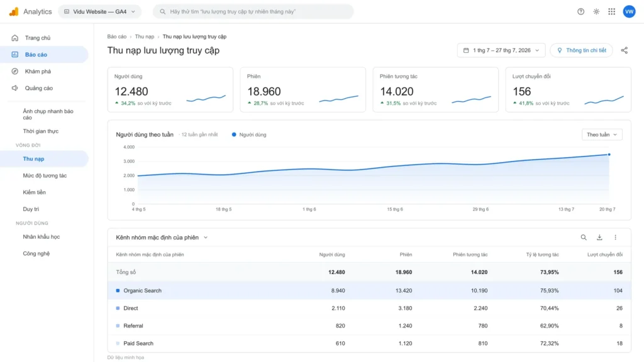Image resolution: width=644 pixels, height=362 pixels.
Task: Focus the top search input field
Action: [253, 11]
